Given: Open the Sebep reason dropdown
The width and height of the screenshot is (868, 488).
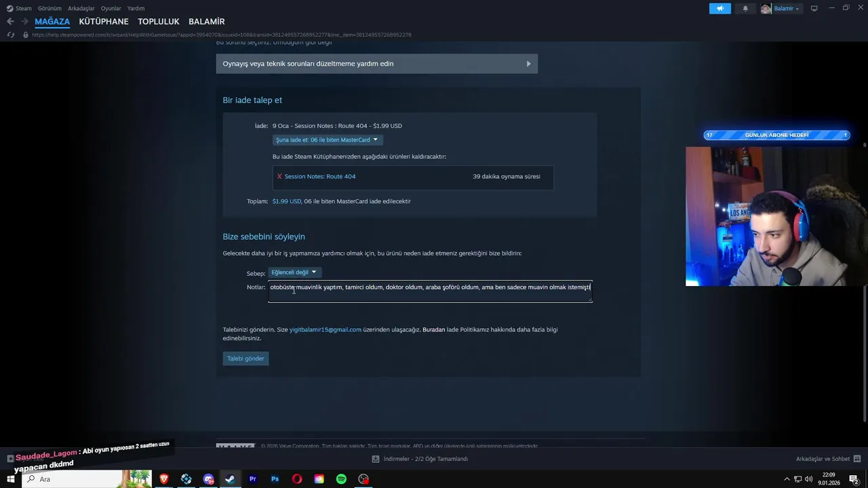Looking at the screenshot, I should [294, 272].
